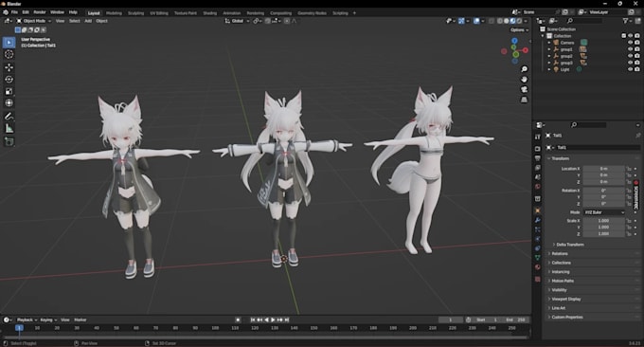Open the Scene properties tab

tap(538, 177)
